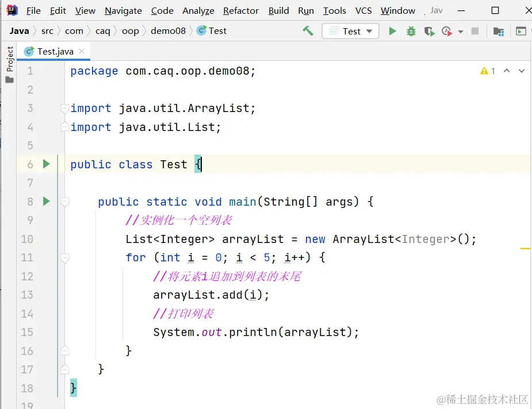
Task: Open the Edit menu
Action: click(58, 11)
